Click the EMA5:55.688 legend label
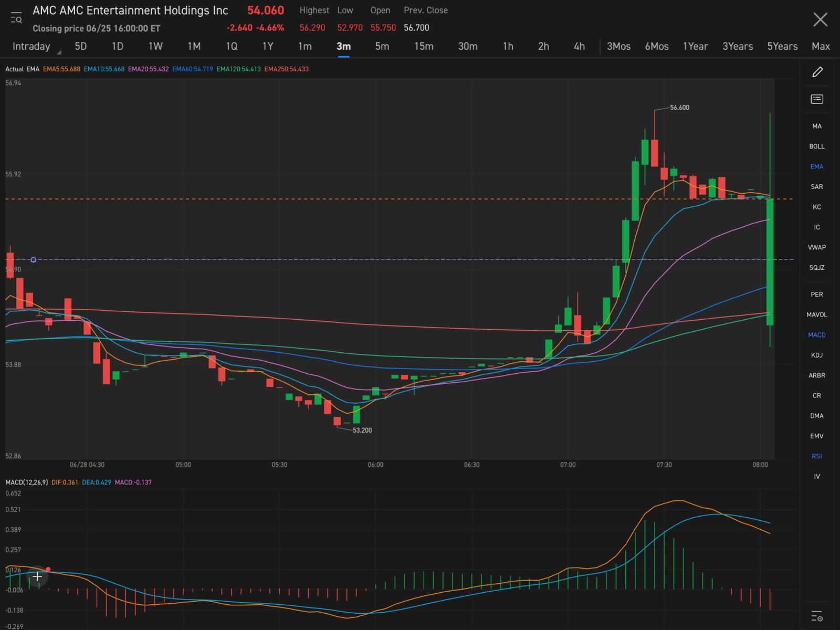 [61, 69]
